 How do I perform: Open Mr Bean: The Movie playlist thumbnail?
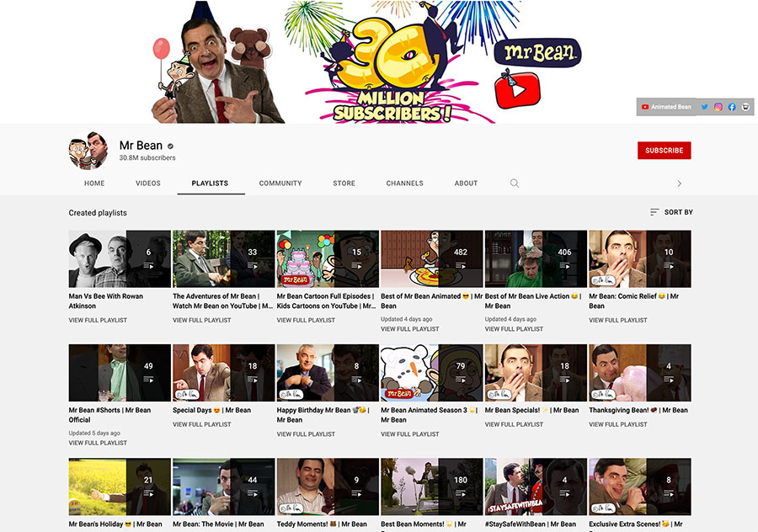click(x=224, y=487)
